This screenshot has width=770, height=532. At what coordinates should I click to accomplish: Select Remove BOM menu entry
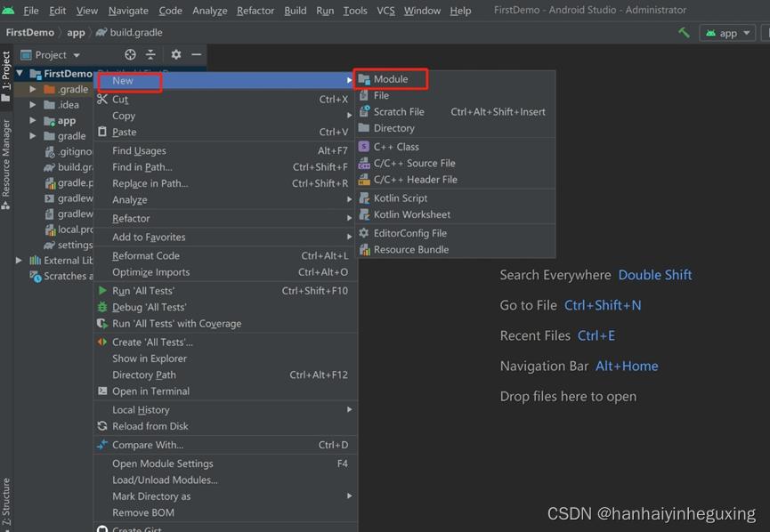click(225, 512)
